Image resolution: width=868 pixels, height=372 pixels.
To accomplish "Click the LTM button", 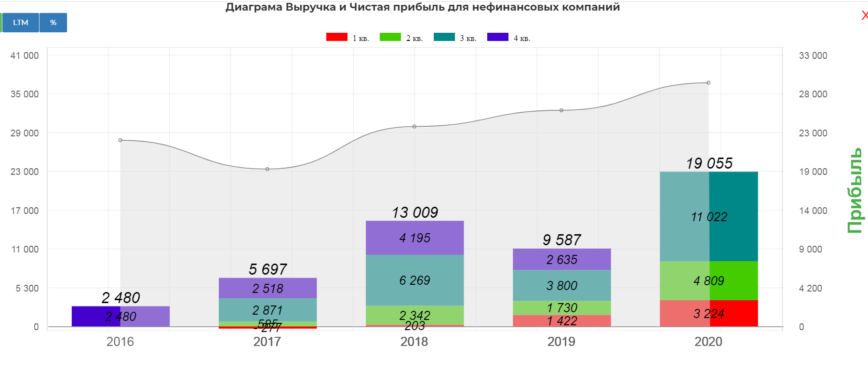I will click(x=21, y=23).
